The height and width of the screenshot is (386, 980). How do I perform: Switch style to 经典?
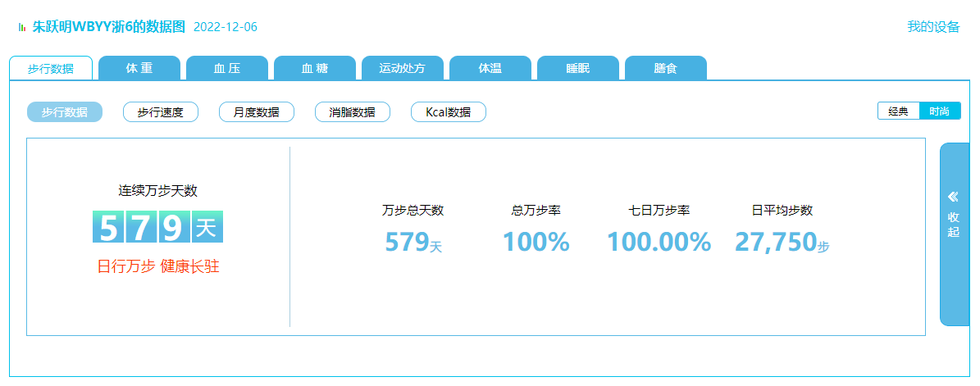point(899,111)
